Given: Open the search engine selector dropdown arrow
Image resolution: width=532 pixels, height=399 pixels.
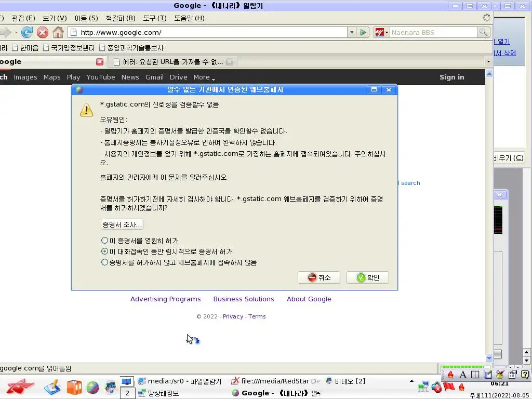Looking at the screenshot, I should 387,33.
